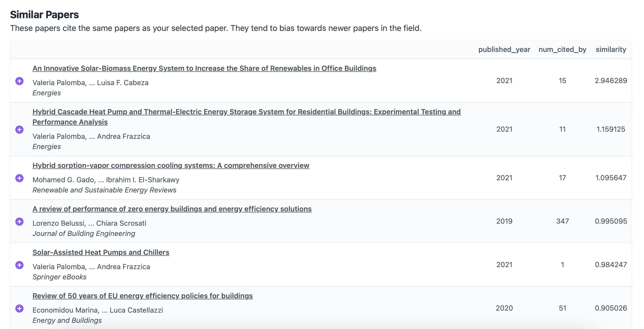Viewport: 644px width, 329px height.
Task: Open A review of performance of zero energy buildings link
Action: (x=172, y=209)
